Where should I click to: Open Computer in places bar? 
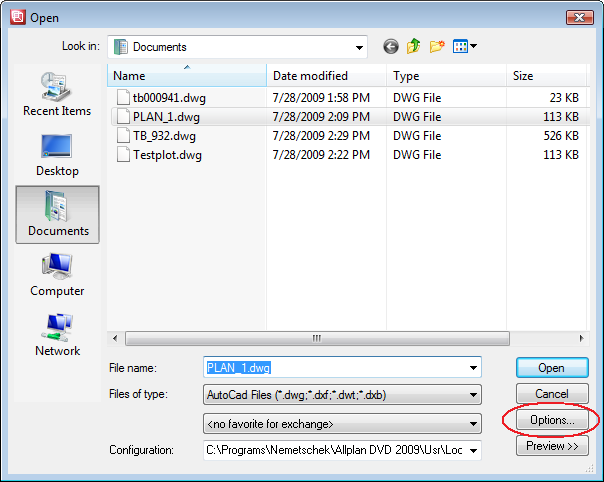tap(57, 275)
